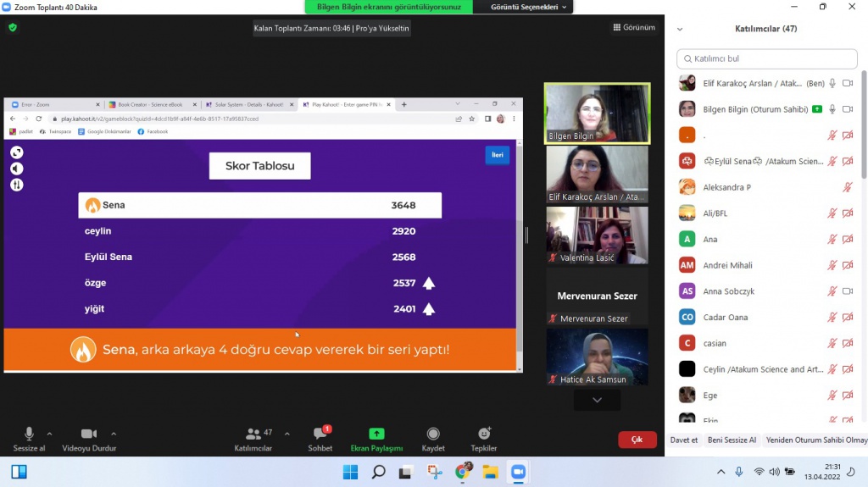Expand arrow next to Katılımcılar
Viewport: 868px width, 487px height.
point(287,434)
